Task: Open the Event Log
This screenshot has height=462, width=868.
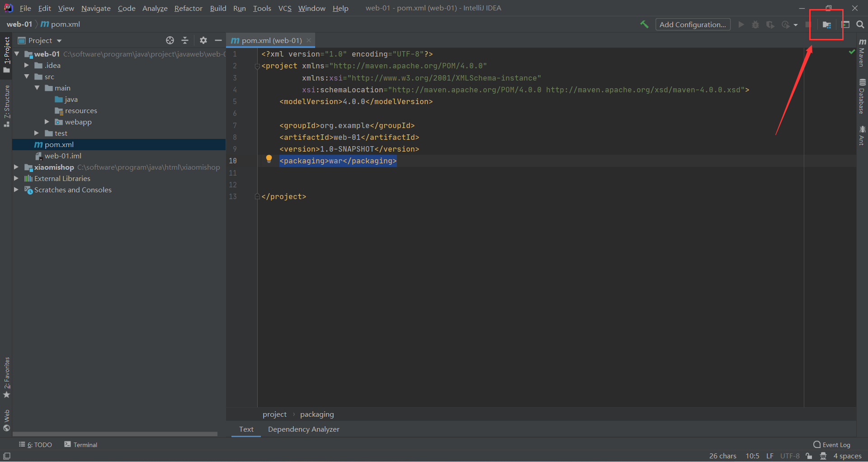Action: coord(835,444)
